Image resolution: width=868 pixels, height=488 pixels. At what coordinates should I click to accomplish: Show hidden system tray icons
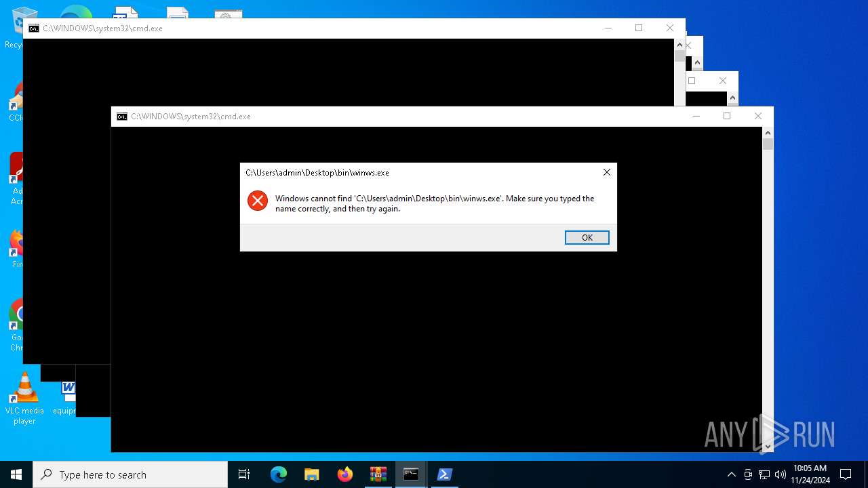click(x=731, y=474)
